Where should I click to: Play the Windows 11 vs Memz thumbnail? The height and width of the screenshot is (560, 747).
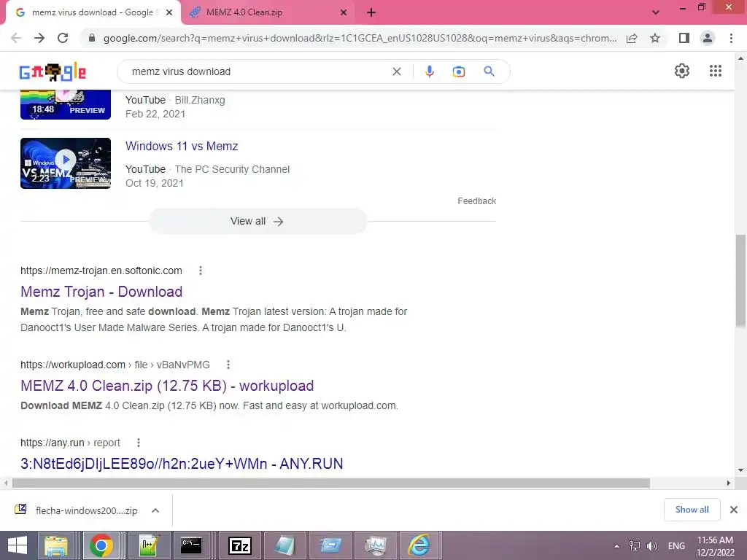(66, 163)
